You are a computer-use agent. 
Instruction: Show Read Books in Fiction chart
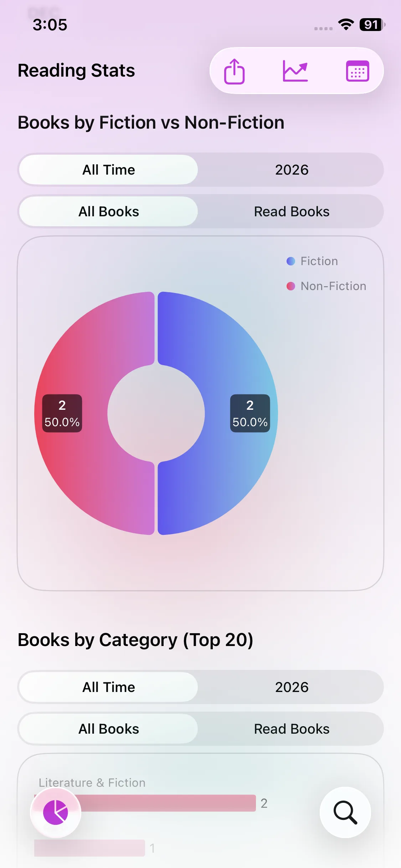292,212
